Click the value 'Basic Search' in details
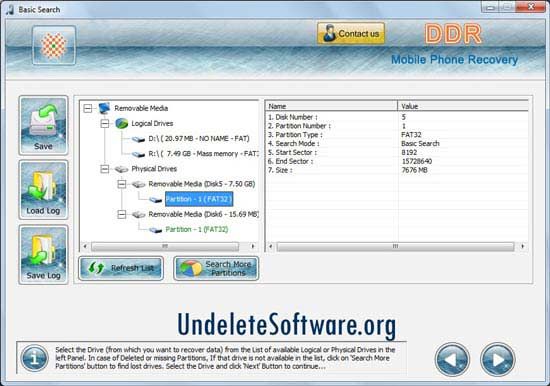Image resolution: width=550 pixels, height=386 pixels. (420, 144)
